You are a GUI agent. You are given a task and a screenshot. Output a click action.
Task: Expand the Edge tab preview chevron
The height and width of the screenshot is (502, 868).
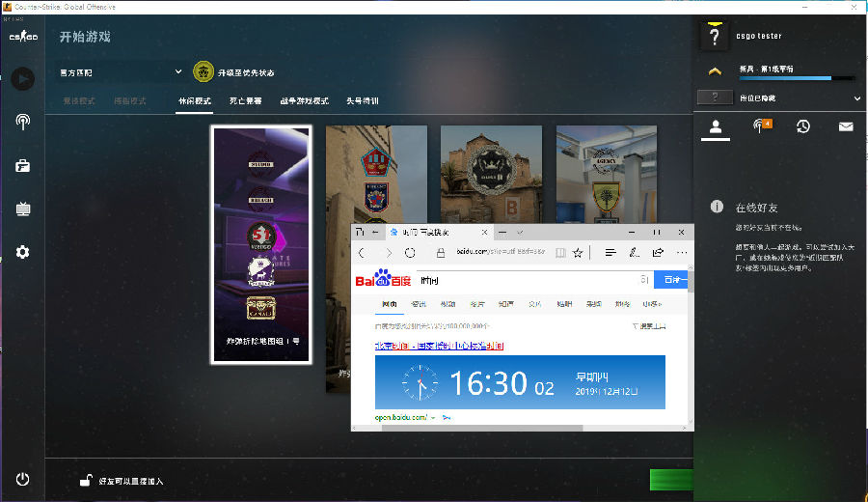(x=520, y=232)
